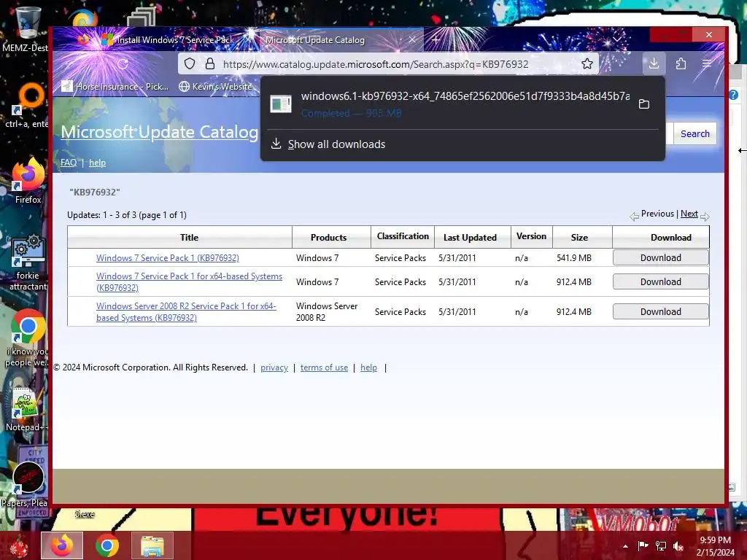Download Windows 7 SP1 for x64-based Systems update
Viewport: 747px width, 560px height.
tap(660, 282)
